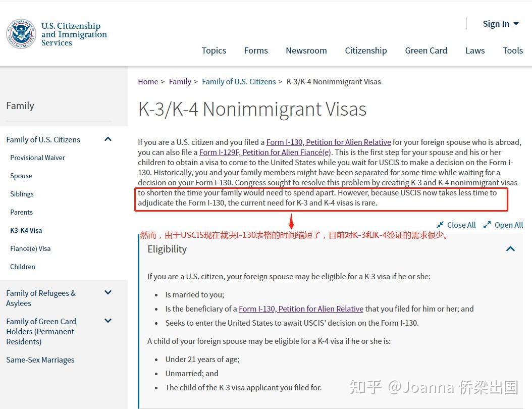Navigate to Home via the breadcrumb
Viewport: 532px width, 409px height.
147,81
